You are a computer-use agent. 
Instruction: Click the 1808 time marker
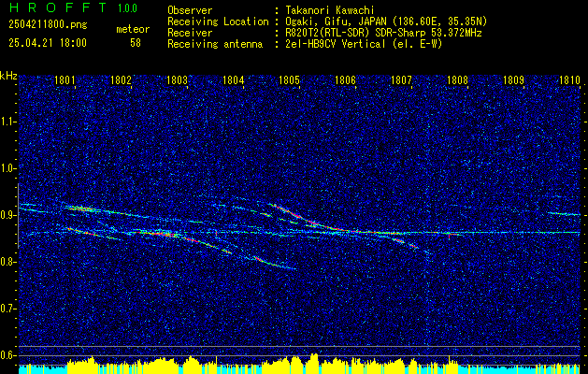click(x=457, y=80)
